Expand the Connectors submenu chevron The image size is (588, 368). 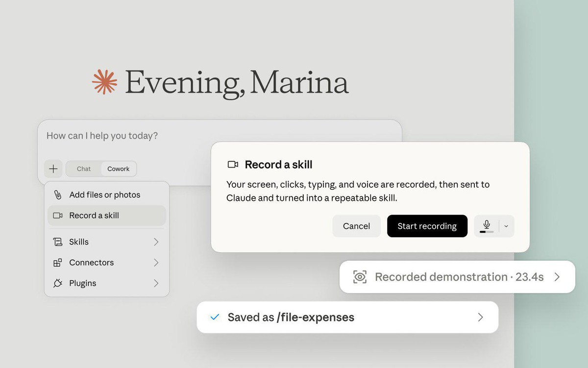coord(156,263)
